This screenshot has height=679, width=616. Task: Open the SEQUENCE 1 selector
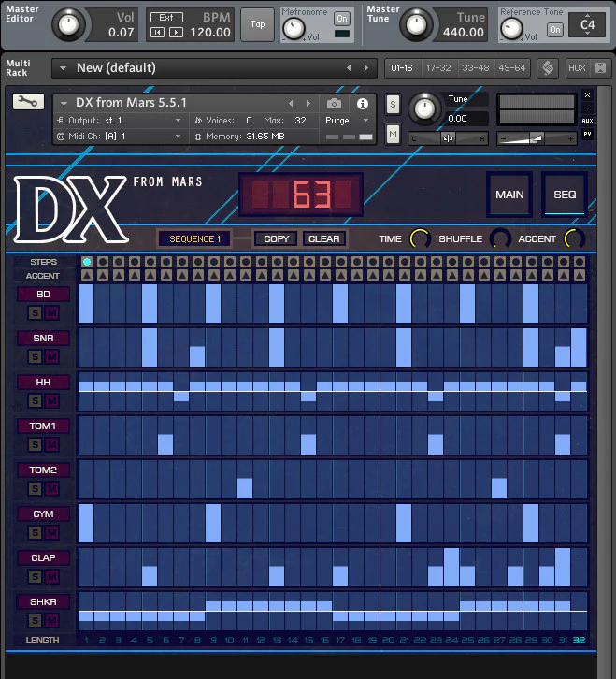(x=194, y=239)
